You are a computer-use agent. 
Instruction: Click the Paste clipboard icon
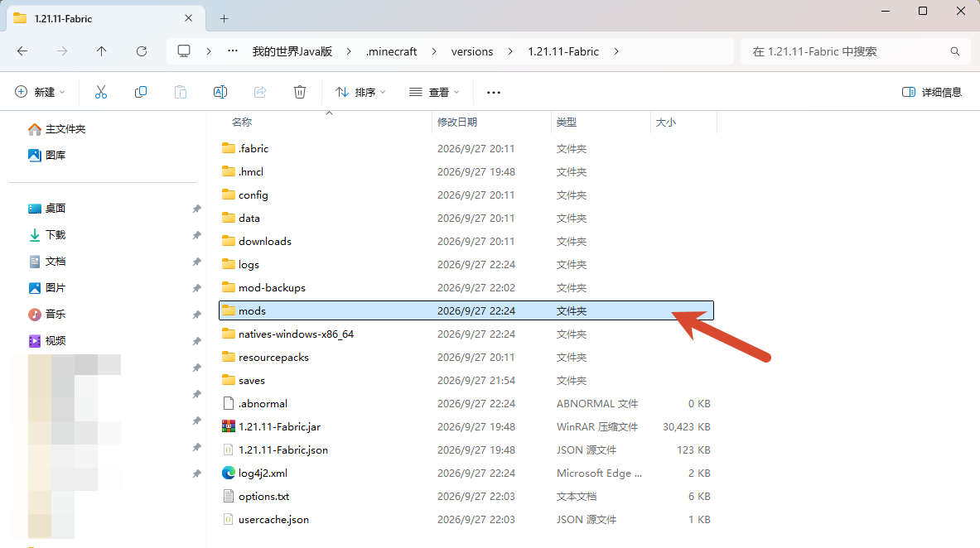point(180,92)
